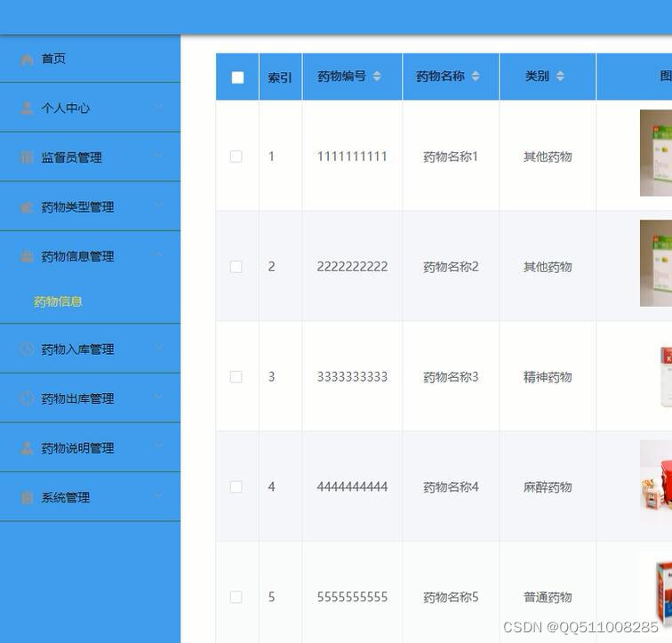Viewport: 672px width, 643px height.
Task: Click the user icon beside 药物说明管理
Action: point(27,448)
